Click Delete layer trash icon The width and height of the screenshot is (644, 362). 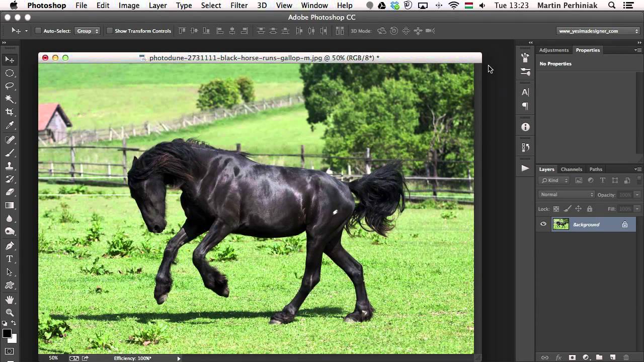626,357
